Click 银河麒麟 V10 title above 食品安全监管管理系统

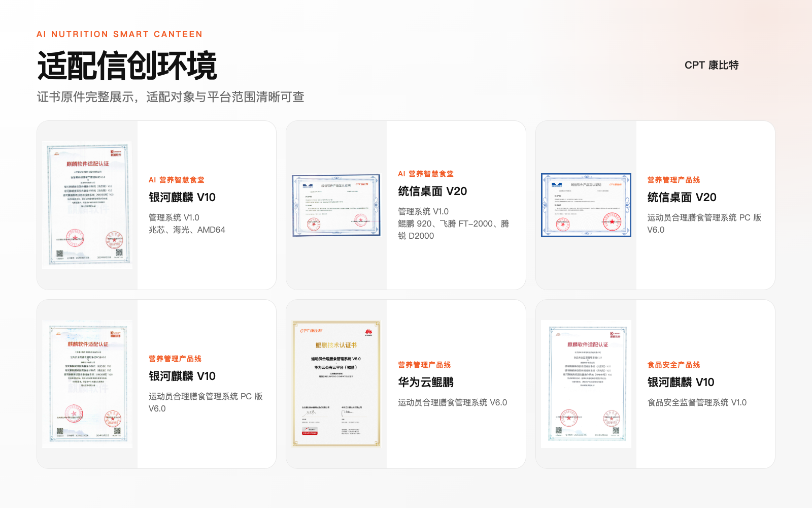coord(681,382)
